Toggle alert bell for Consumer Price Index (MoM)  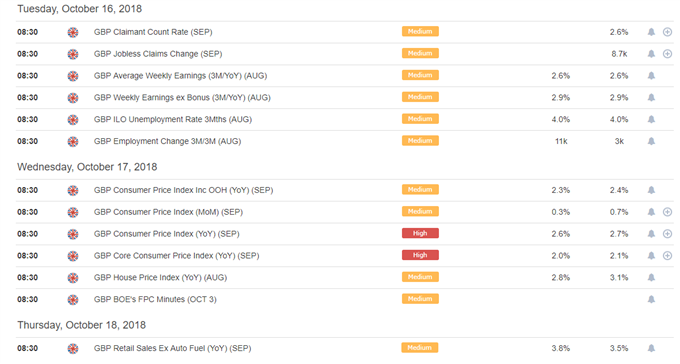point(651,212)
